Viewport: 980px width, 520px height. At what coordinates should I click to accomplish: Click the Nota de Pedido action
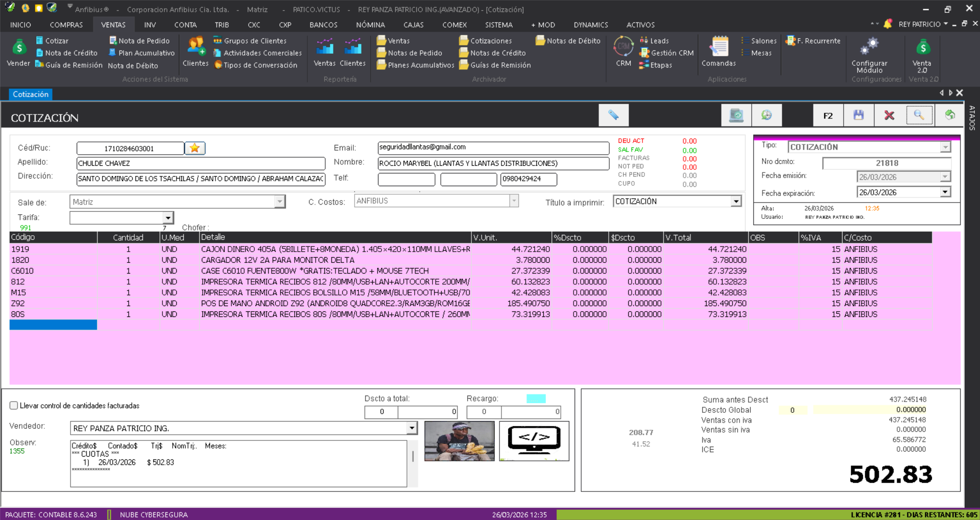click(139, 41)
